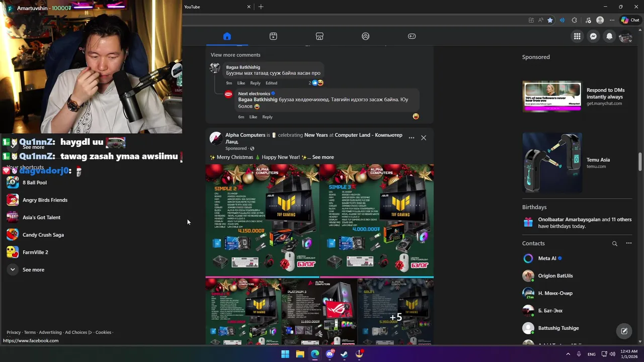
Task: Open the SIMPLE 2 PC image
Action: click(x=262, y=220)
